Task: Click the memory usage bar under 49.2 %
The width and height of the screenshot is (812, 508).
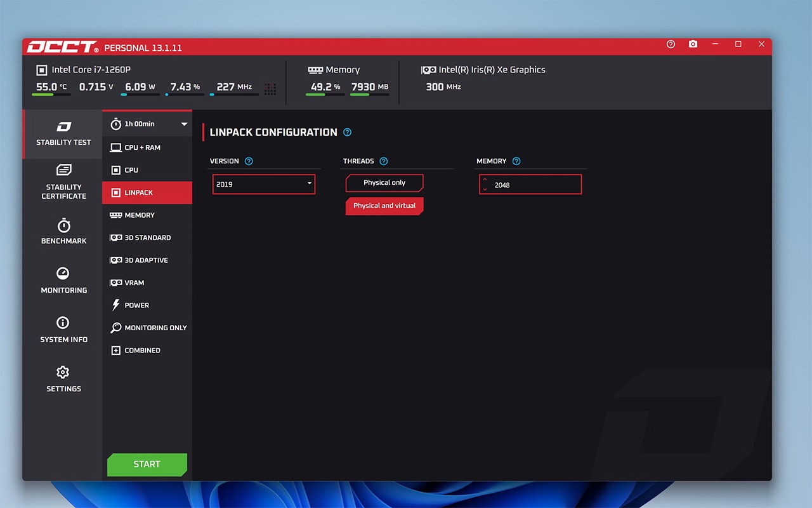Action: pyautogui.click(x=325, y=95)
